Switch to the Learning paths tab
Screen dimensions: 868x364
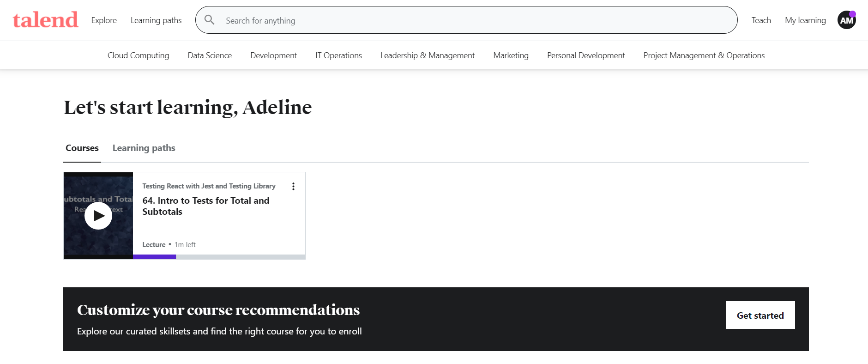point(144,148)
